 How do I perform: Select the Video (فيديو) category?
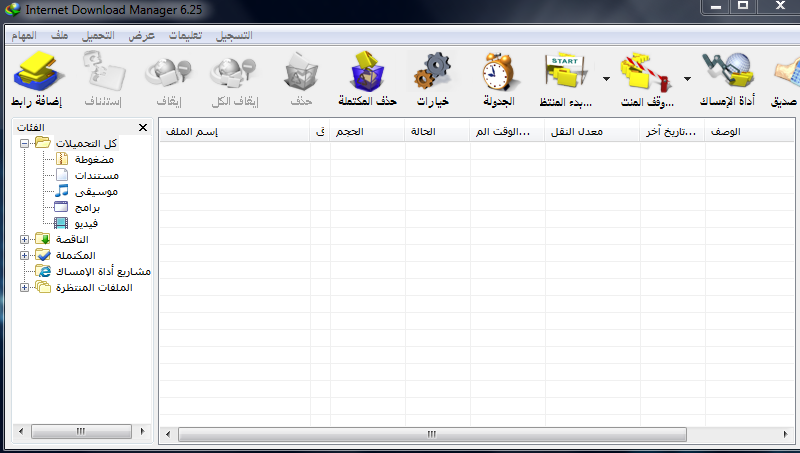click(x=86, y=223)
